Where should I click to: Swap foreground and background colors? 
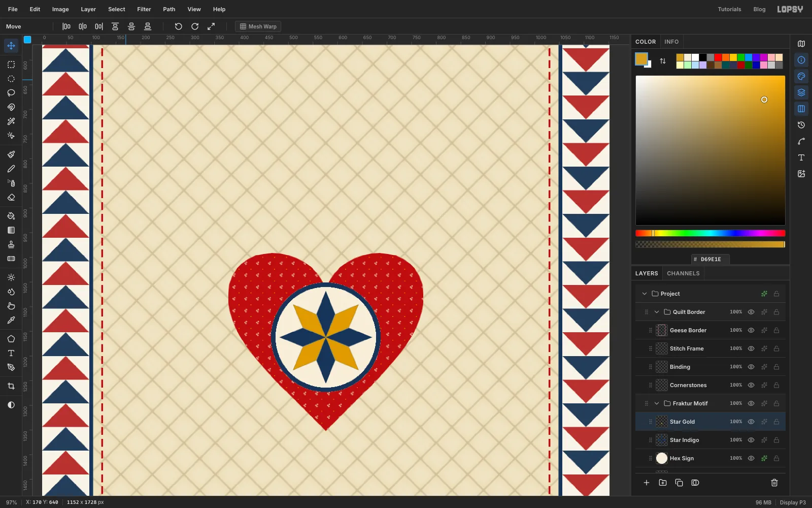(663, 61)
